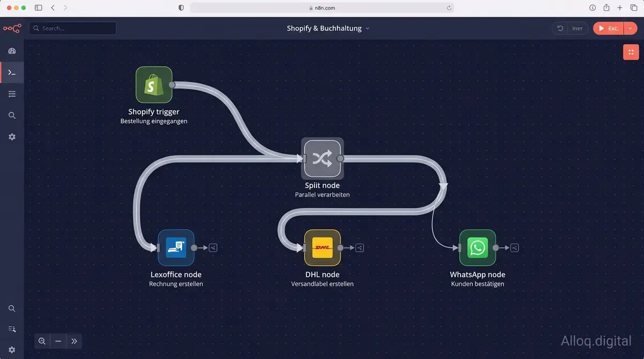Click the Split node input port
Viewport: 644px width, 359px height.
[304, 159]
